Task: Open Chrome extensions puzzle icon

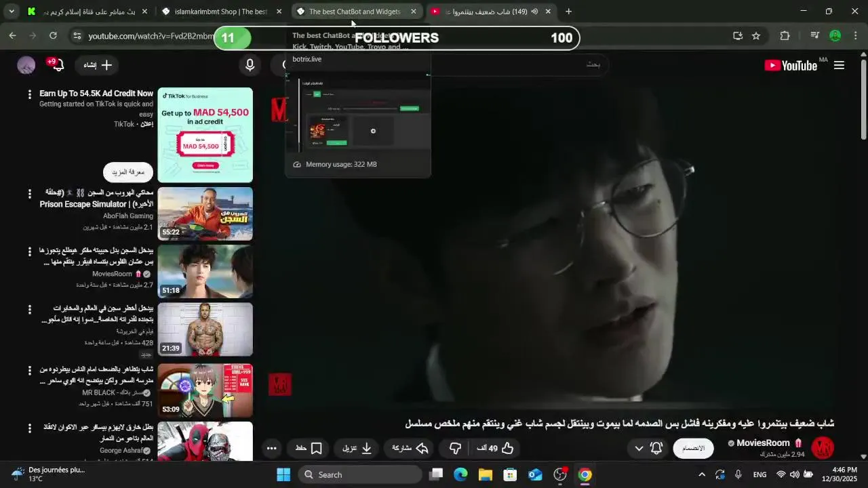Action: 785,36
